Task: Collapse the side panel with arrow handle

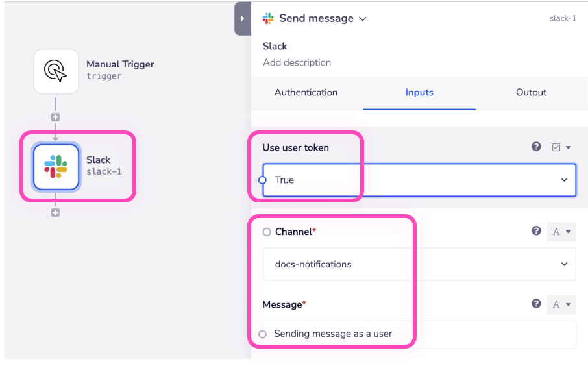Action: point(242,19)
